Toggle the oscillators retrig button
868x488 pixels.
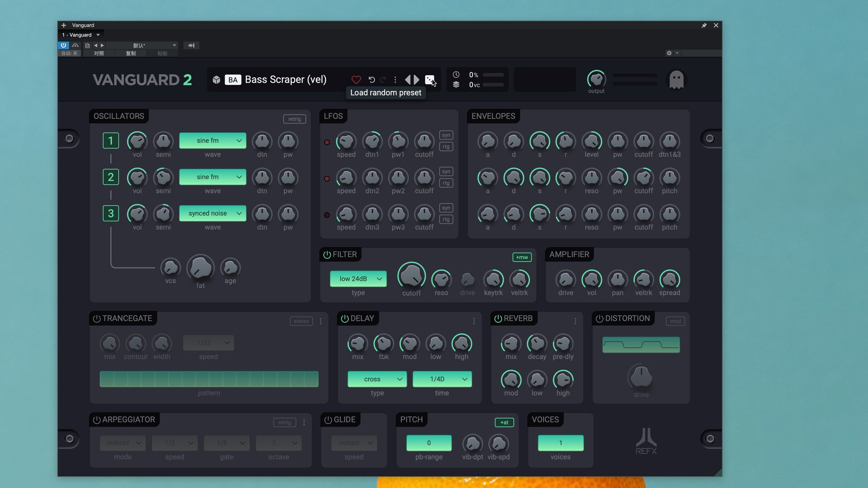pos(294,119)
